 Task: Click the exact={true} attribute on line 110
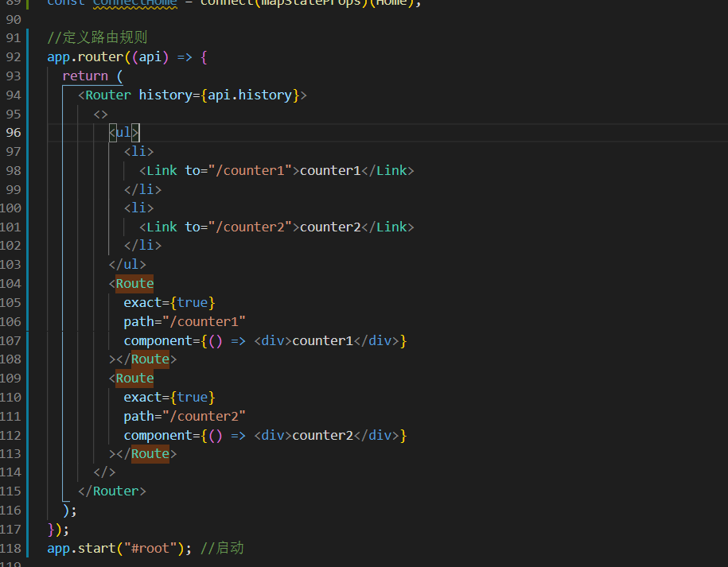(169, 397)
